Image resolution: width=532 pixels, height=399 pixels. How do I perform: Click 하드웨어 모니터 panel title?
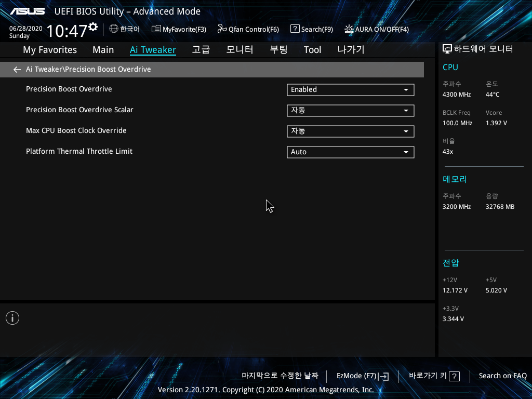click(x=483, y=49)
